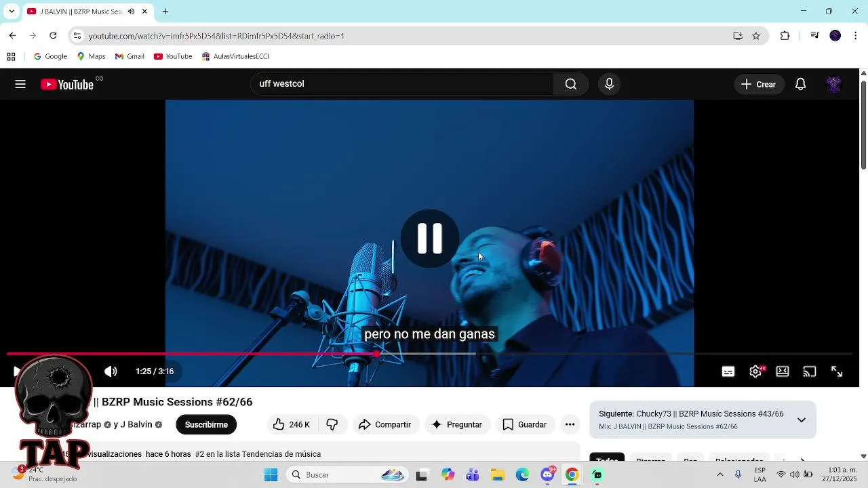
Task: Like the video showing 246 K
Action: (x=292, y=425)
